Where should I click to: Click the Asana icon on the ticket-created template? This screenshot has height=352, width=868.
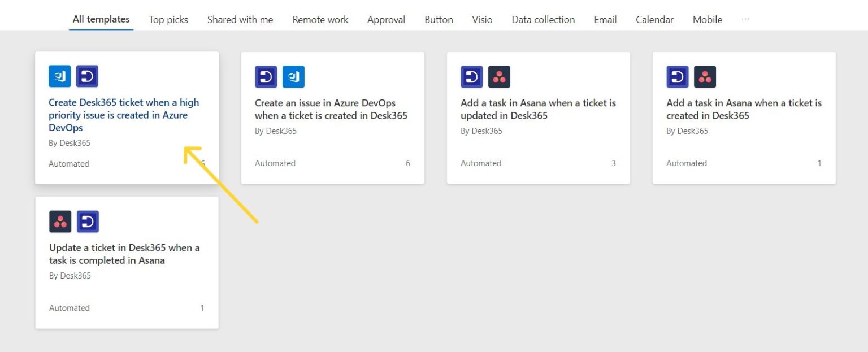(705, 76)
